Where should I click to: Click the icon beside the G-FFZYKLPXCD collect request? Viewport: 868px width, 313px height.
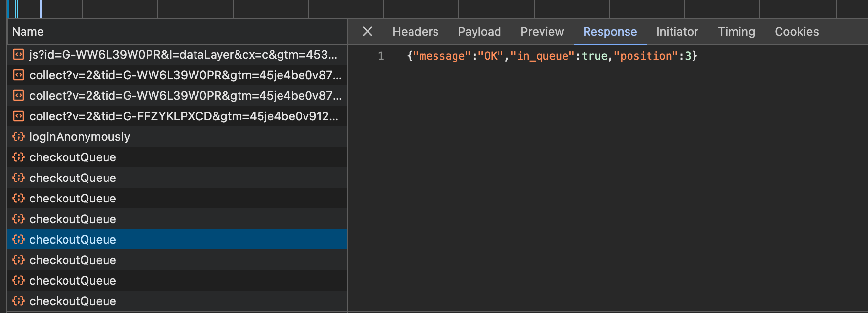19,116
